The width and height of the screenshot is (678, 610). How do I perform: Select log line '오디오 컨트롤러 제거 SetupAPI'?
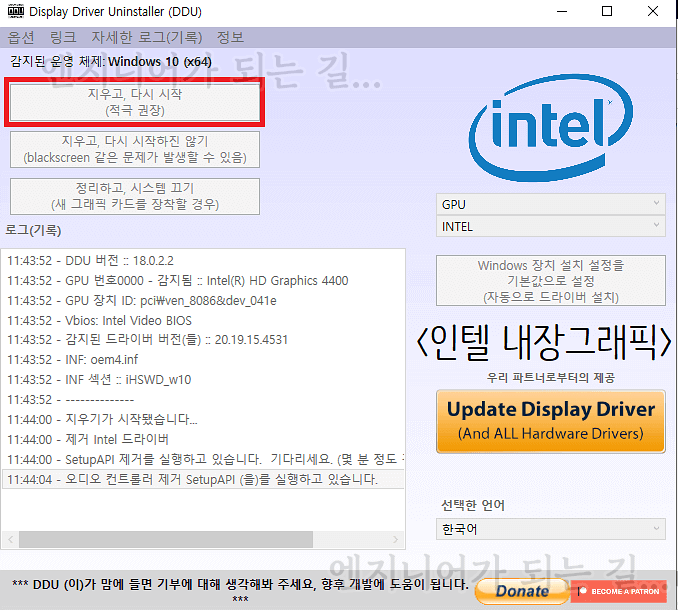(x=203, y=479)
